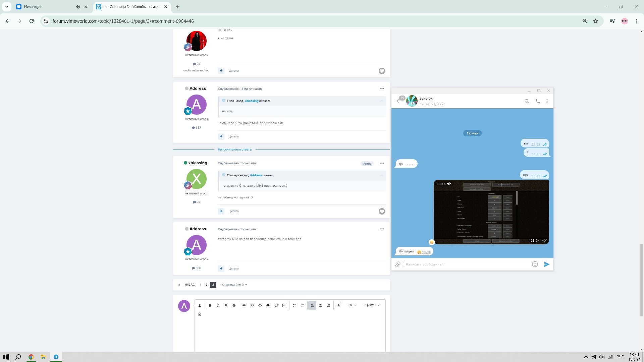Insert a bulleted list

pos(294,305)
